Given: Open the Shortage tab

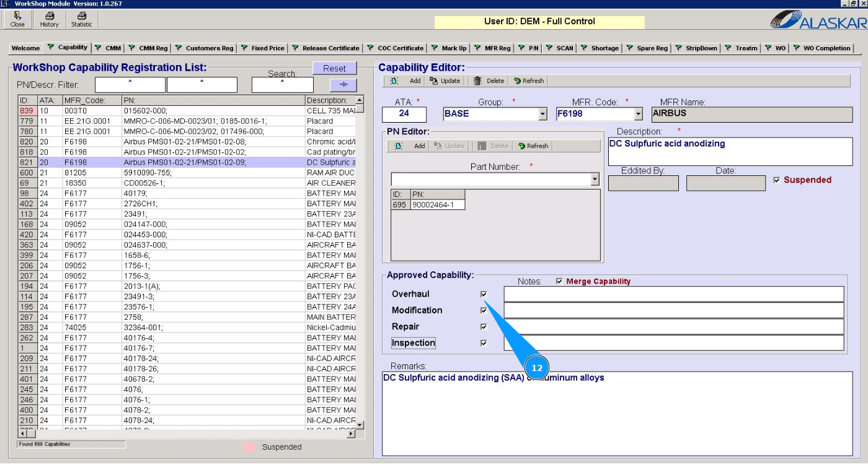Looking at the screenshot, I should [x=600, y=48].
